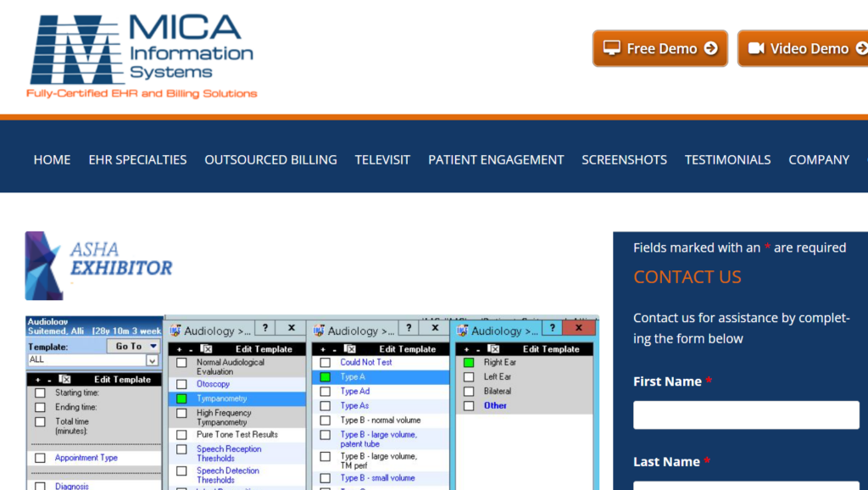Screen dimensions: 868x490
Task: Click inside the First Name input field
Action: 746,415
